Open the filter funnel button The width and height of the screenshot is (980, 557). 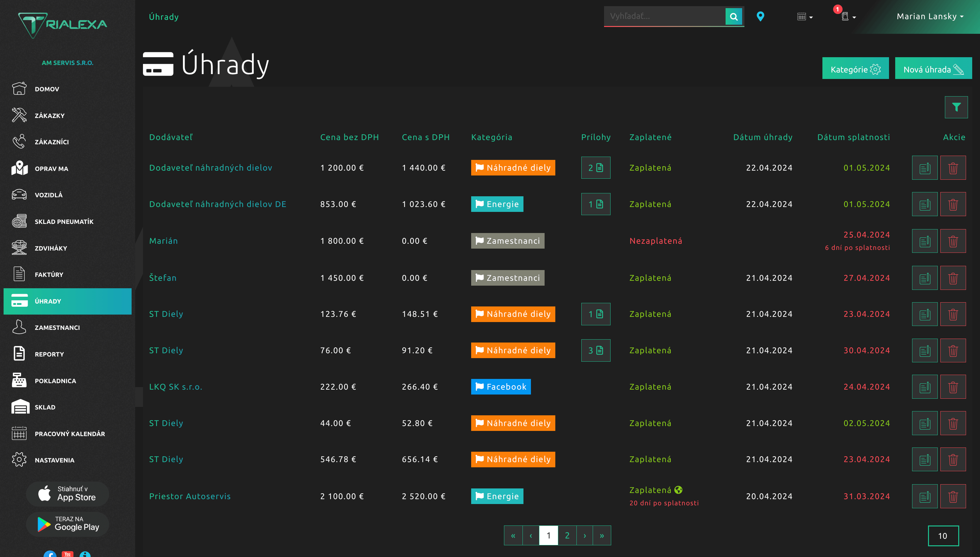click(x=956, y=107)
